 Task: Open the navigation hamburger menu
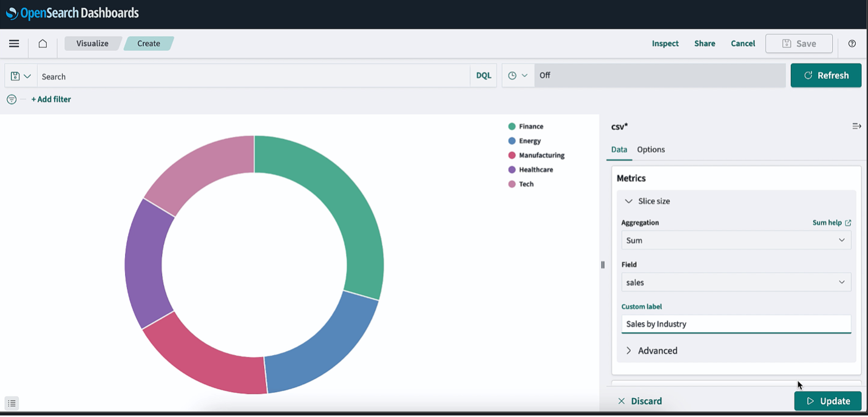[13, 43]
